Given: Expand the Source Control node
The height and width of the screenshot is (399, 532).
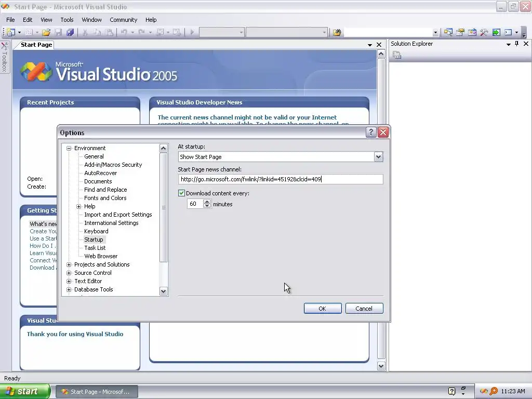Looking at the screenshot, I should [x=69, y=273].
